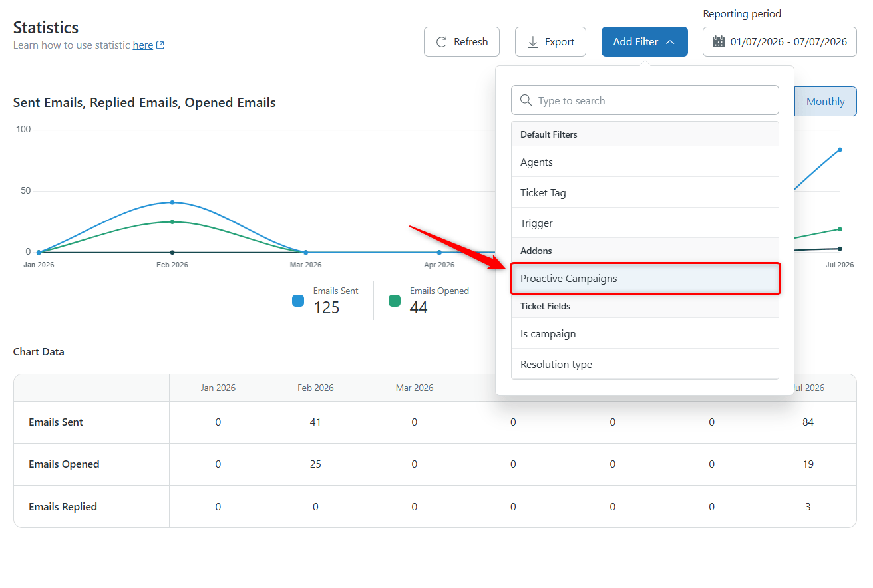
Task: Click the Emails Opened total 44
Action: tap(419, 307)
